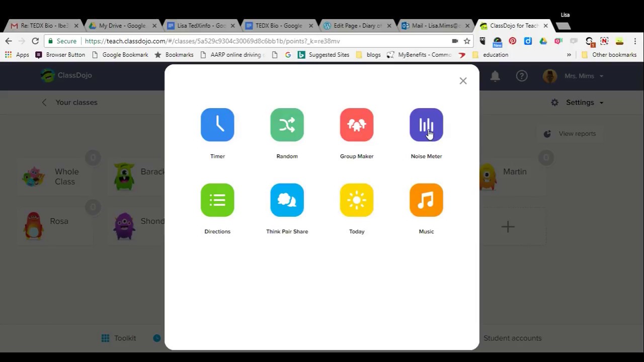Open the blogs bookmark folder

pos(368,55)
